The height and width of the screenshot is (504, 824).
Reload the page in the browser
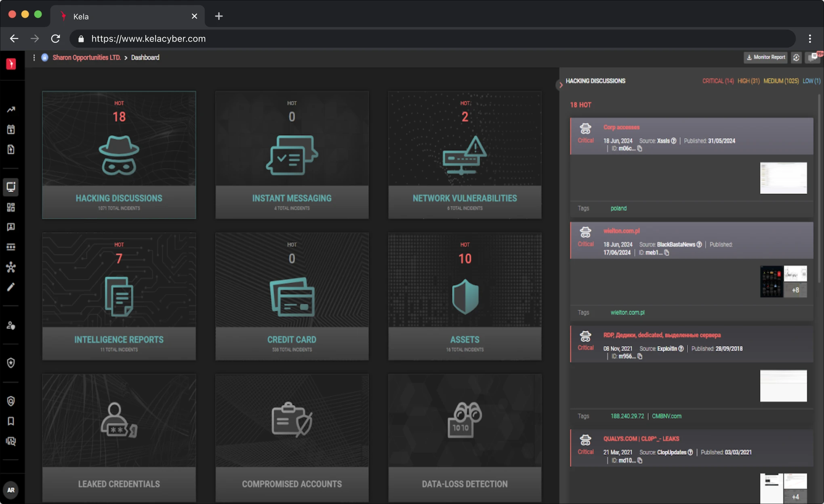[55, 39]
